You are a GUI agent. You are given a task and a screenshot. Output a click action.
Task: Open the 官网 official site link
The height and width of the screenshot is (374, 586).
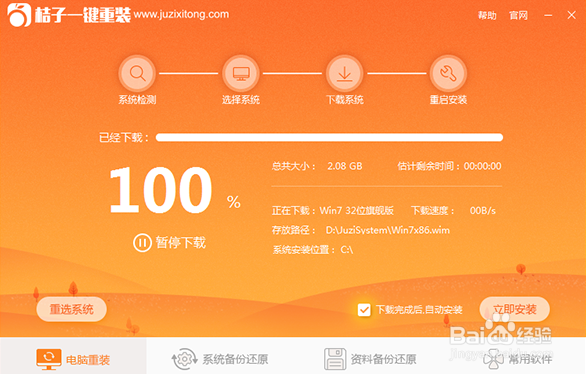(518, 15)
